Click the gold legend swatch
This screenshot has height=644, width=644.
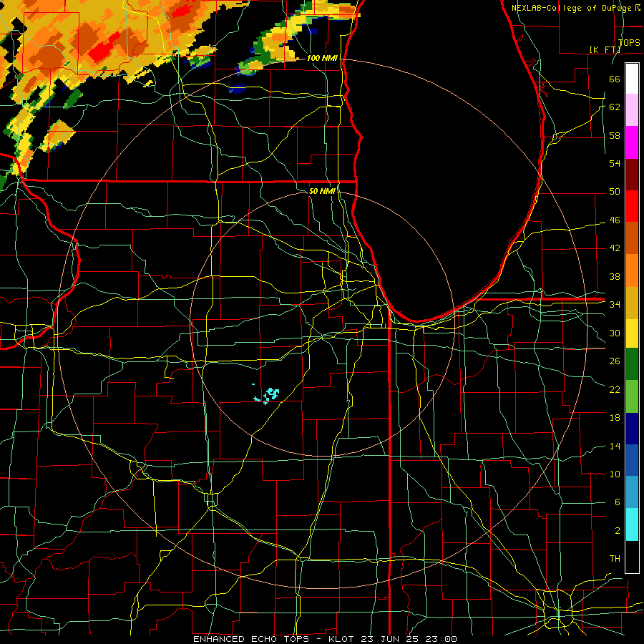(x=632, y=303)
